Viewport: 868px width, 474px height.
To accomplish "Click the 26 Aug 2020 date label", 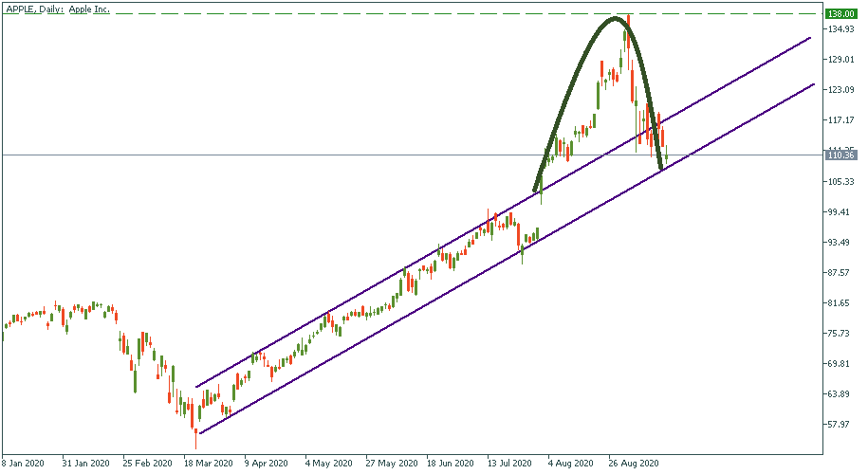I will tap(634, 464).
